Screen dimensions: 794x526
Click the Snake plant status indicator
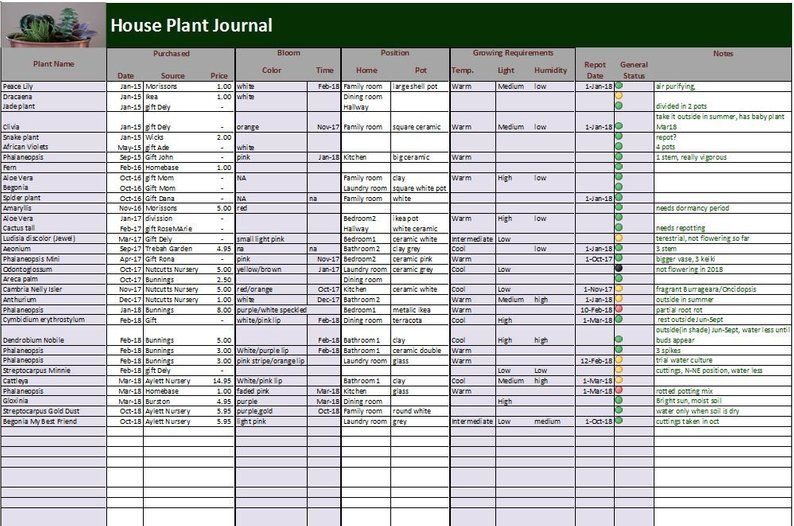(618, 136)
